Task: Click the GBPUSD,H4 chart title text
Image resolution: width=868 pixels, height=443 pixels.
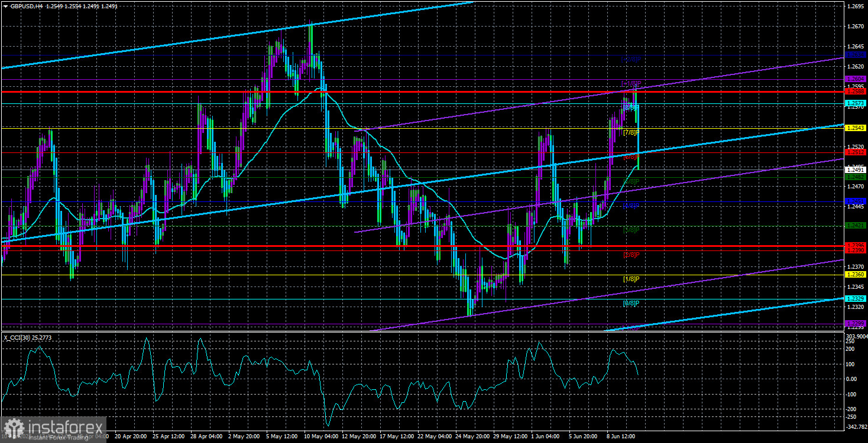Action: 27,5
